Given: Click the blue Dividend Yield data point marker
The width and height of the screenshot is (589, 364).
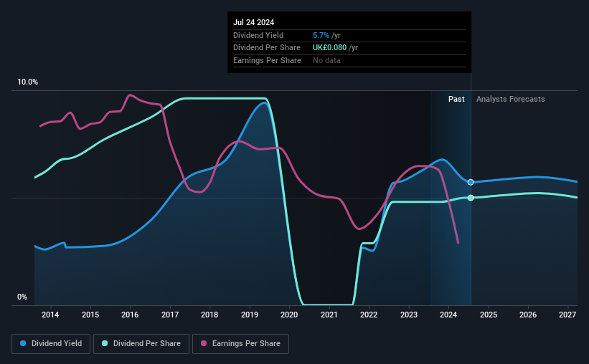Looking at the screenshot, I should [471, 182].
